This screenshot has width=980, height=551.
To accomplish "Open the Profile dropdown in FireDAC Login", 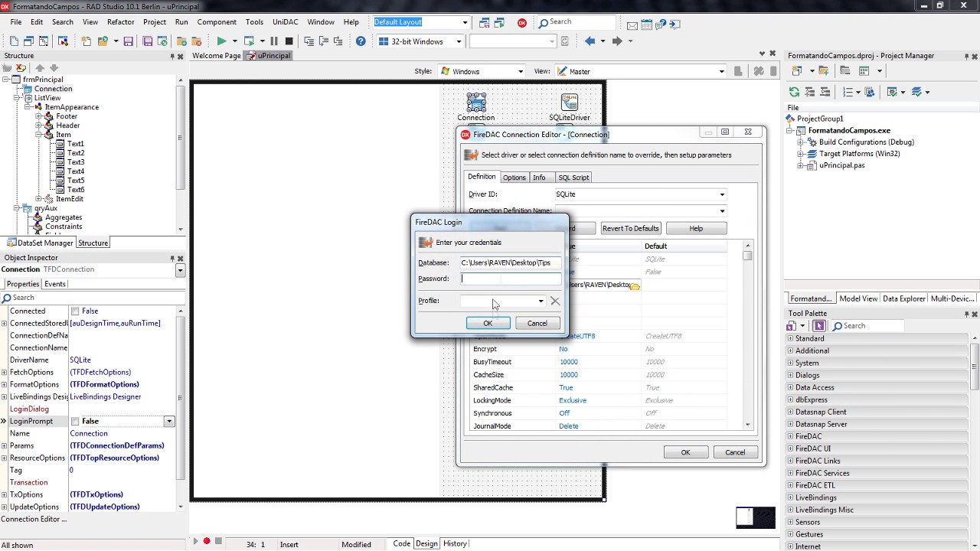I will [x=541, y=301].
